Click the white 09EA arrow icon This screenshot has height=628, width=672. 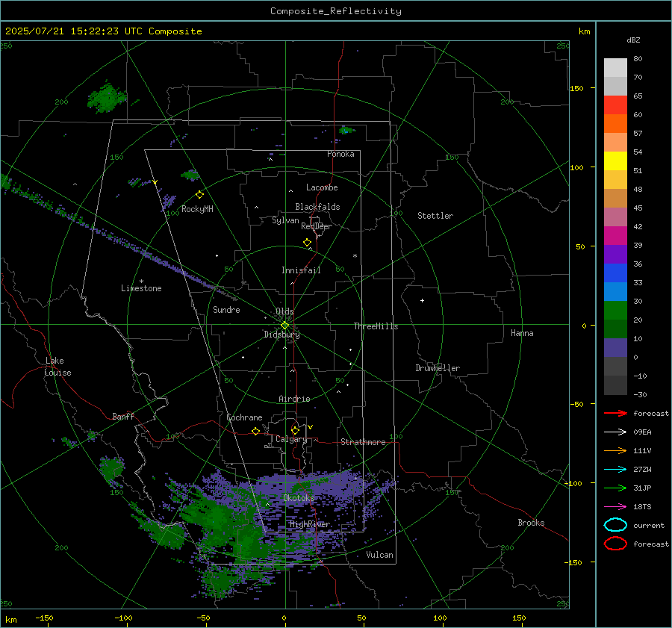(615, 432)
